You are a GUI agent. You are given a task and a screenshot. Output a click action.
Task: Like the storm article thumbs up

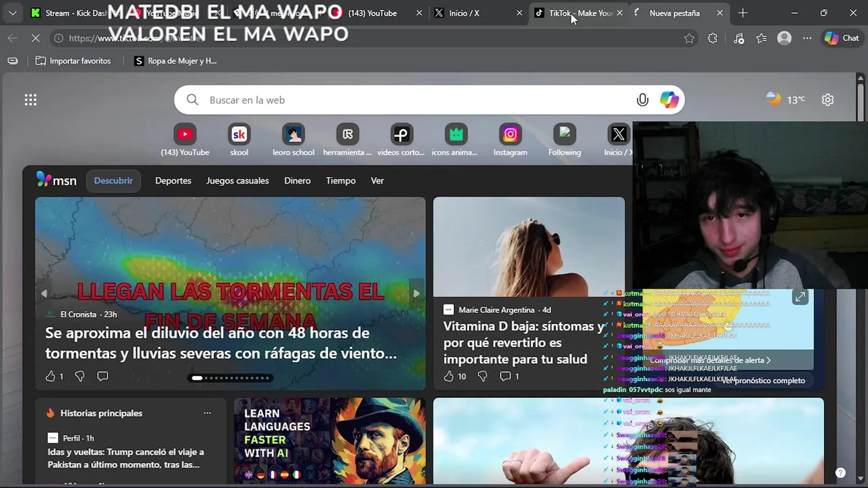(50, 376)
